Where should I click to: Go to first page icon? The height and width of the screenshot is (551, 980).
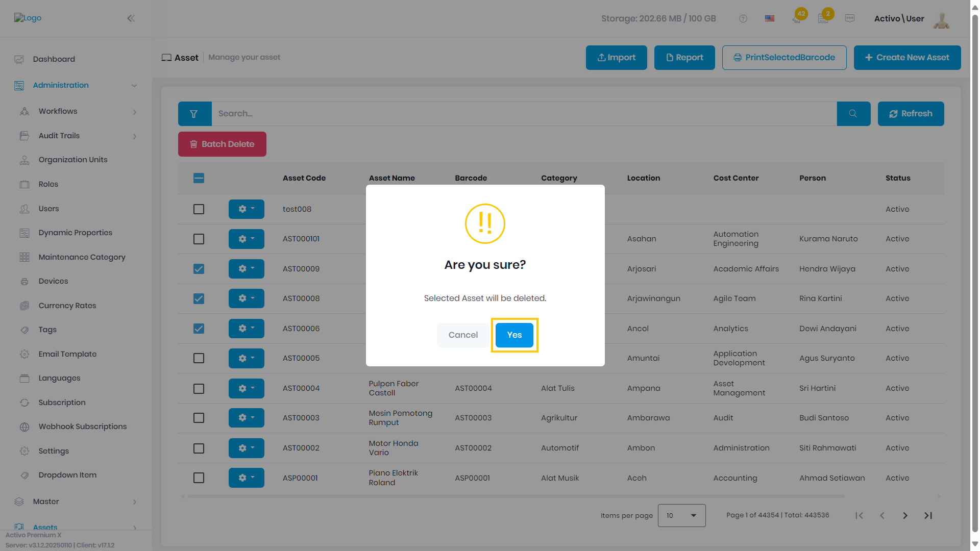(860, 516)
